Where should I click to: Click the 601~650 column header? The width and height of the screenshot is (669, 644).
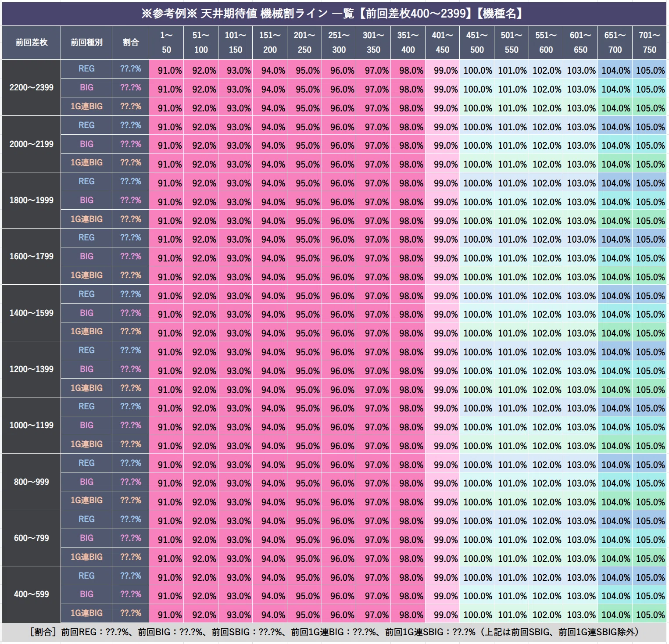click(x=580, y=43)
